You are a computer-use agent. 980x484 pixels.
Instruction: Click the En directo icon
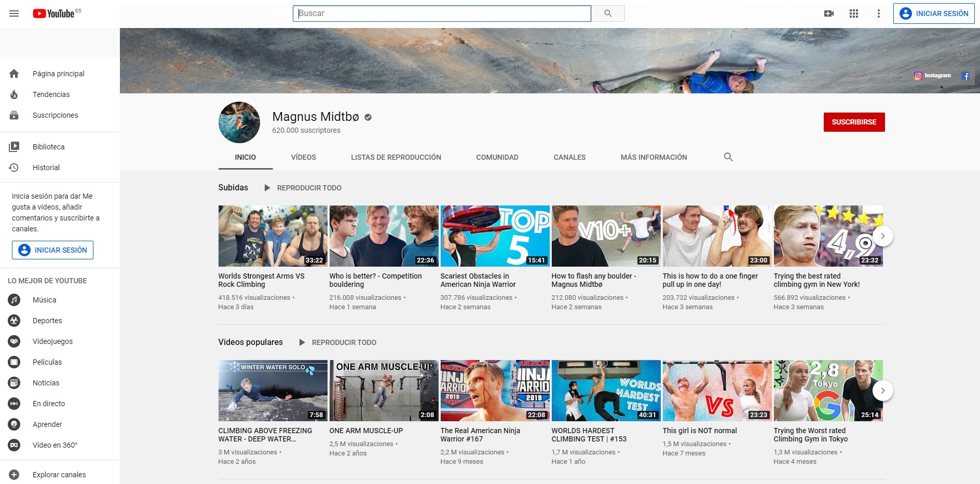coord(14,404)
